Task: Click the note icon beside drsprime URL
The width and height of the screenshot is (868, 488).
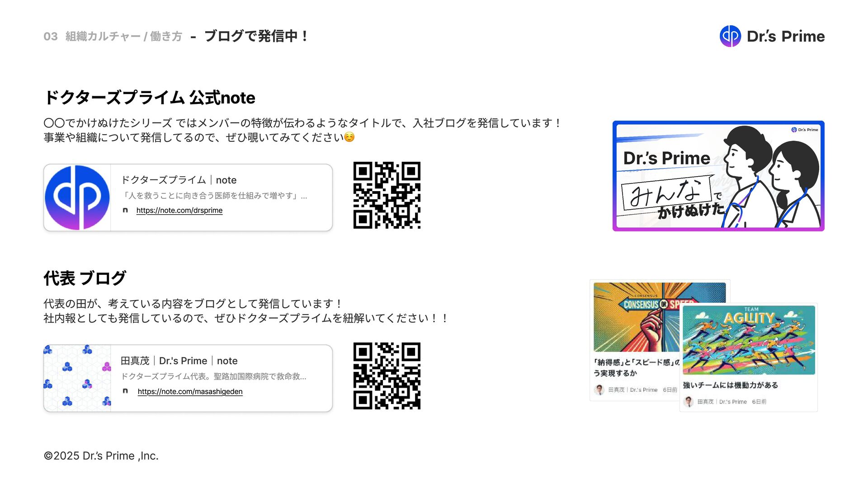Action: [x=125, y=210]
